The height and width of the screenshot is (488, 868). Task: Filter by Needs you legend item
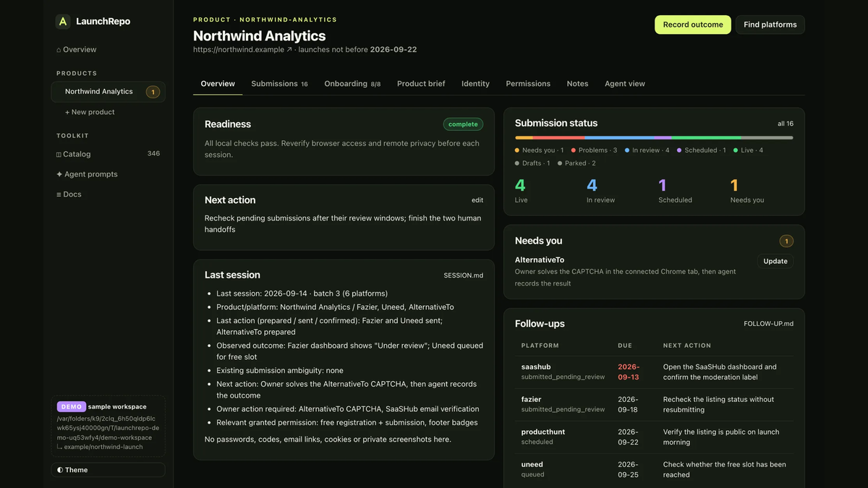[x=539, y=150]
